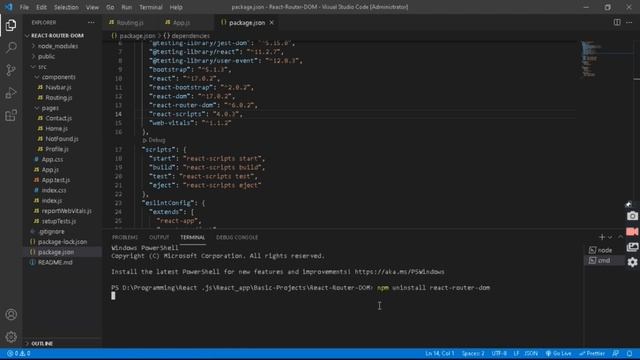The height and width of the screenshot is (360, 640).
Task: Open Navbar.js in the explorer
Action: coord(58,87)
